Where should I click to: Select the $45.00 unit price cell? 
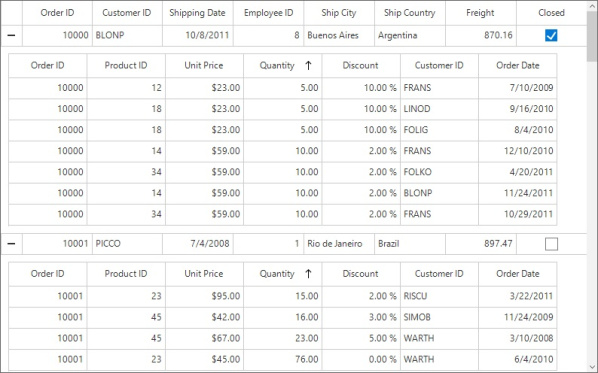204,359
